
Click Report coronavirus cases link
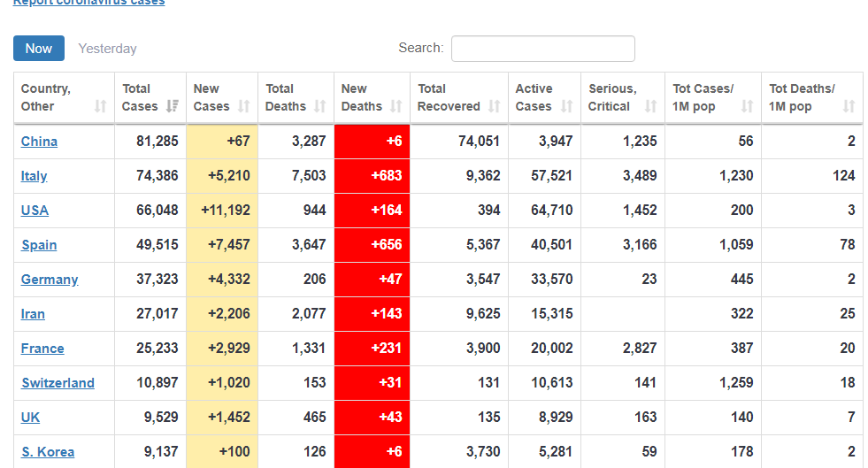(x=88, y=3)
